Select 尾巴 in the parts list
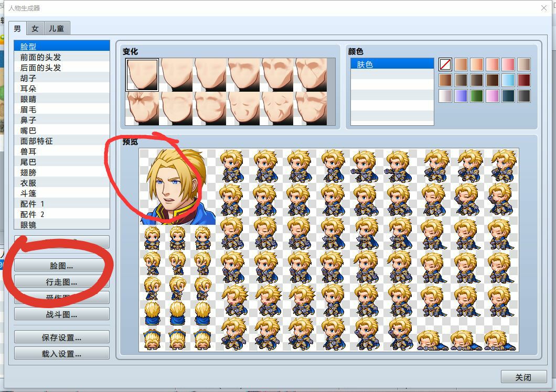This screenshot has width=556, height=392. [62, 162]
